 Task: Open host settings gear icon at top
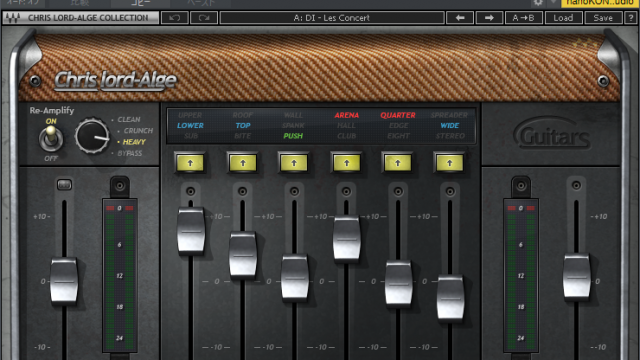(538, 3)
